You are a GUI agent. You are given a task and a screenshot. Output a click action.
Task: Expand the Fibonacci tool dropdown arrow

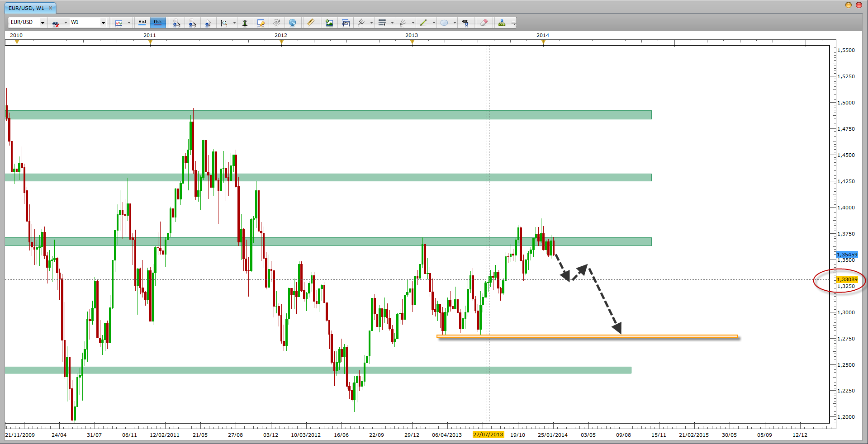click(392, 23)
